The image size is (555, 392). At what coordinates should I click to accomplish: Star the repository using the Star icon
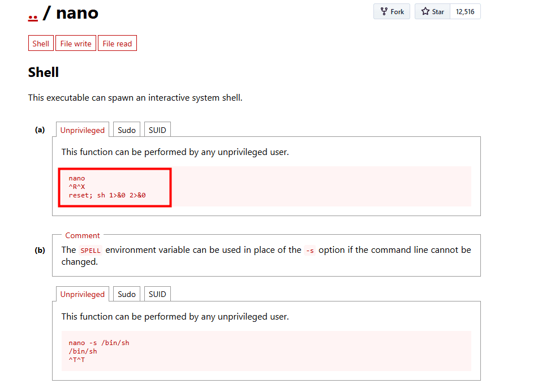433,12
